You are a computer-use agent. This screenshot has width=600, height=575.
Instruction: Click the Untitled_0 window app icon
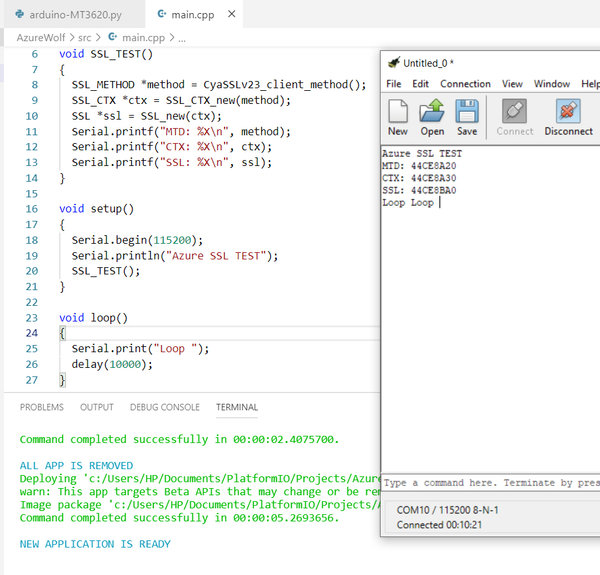click(x=393, y=63)
